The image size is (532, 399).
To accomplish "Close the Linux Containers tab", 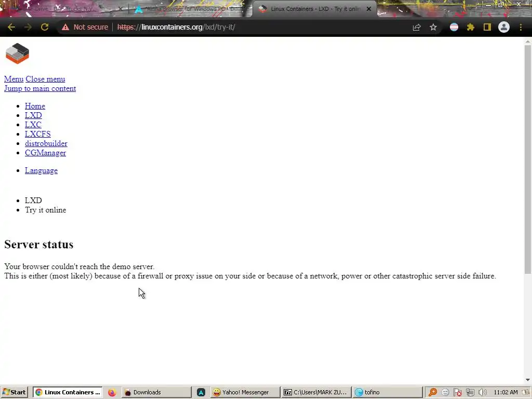I will (369, 9).
